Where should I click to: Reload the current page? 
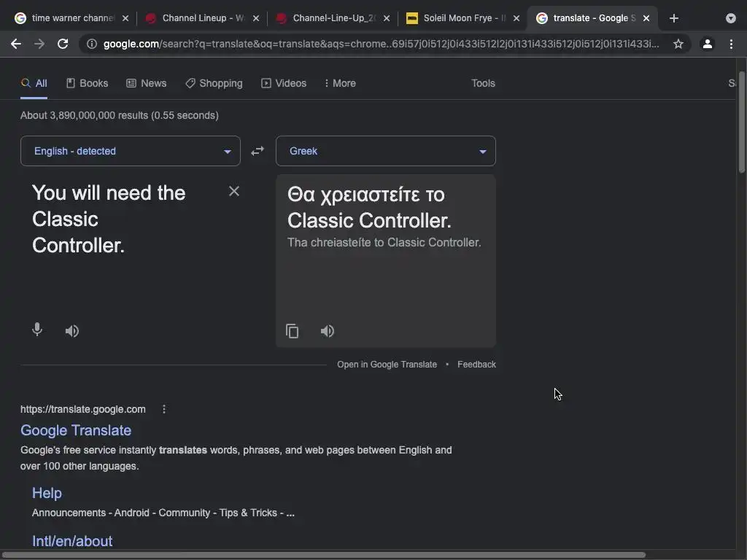(x=63, y=44)
